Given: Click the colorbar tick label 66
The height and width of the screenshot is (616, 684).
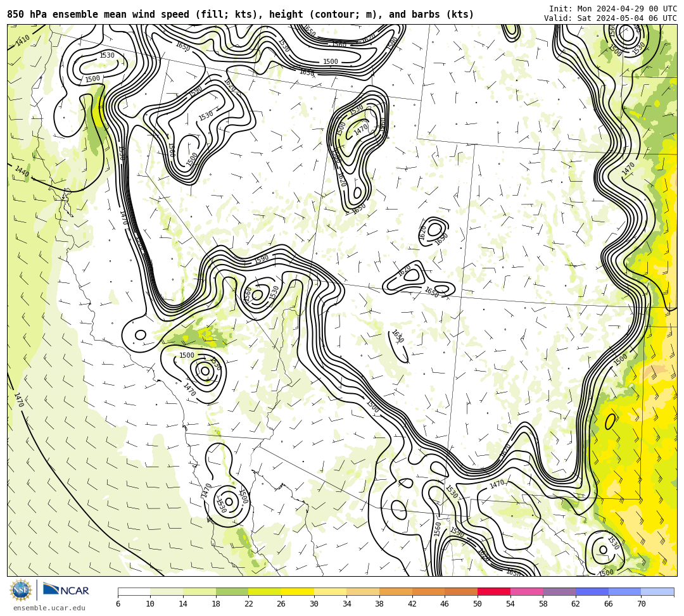Looking at the screenshot, I should (x=609, y=604).
